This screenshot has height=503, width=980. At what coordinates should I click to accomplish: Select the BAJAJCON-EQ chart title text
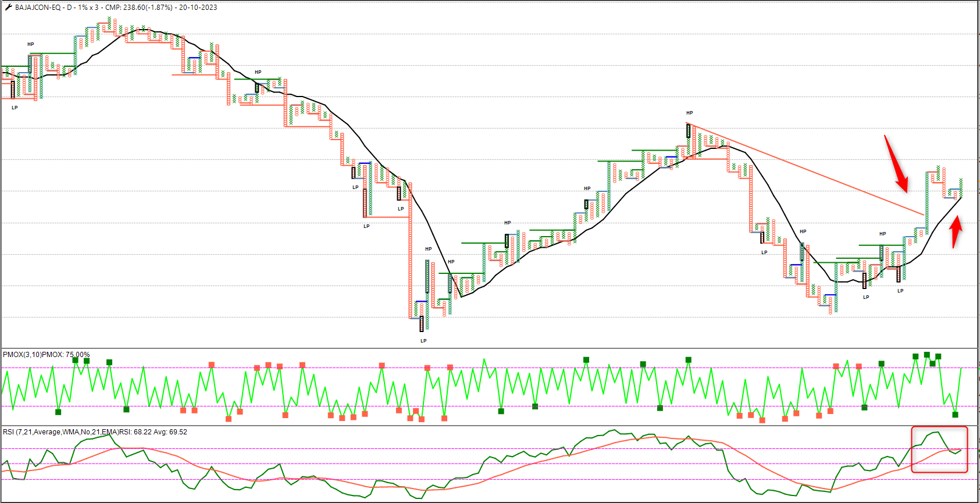click(116, 8)
